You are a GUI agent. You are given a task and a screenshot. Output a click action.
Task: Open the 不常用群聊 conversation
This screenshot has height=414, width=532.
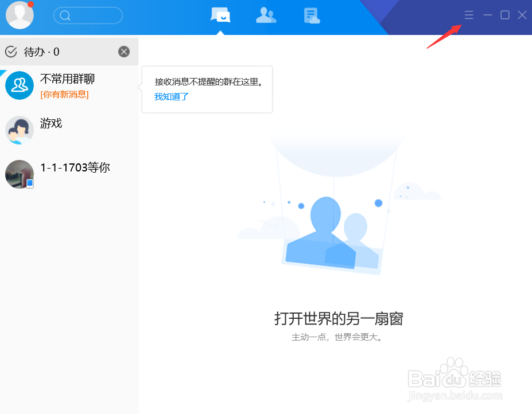[69, 85]
